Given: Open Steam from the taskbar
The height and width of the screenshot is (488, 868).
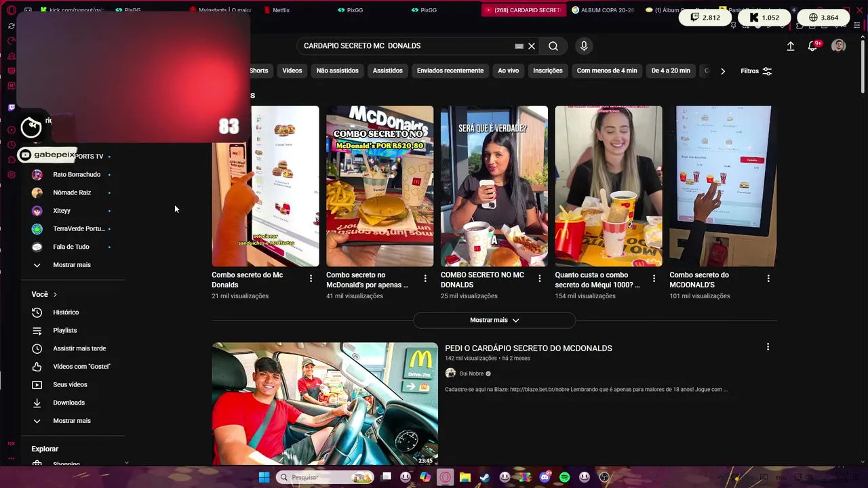Looking at the screenshot, I should point(484,477).
